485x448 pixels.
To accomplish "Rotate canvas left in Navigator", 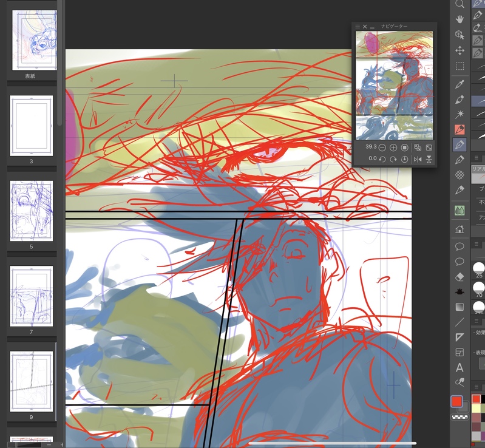I will click(x=382, y=159).
